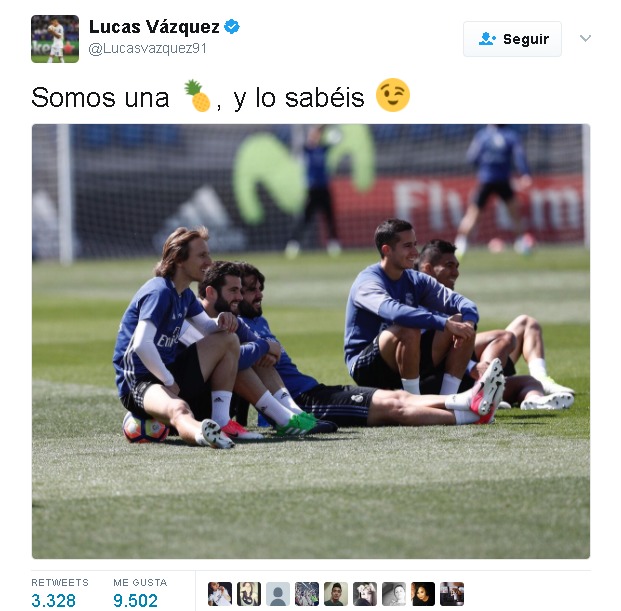Click the pineapple emoji in tweet
Viewport: 621px width, 611px height.
click(x=197, y=96)
